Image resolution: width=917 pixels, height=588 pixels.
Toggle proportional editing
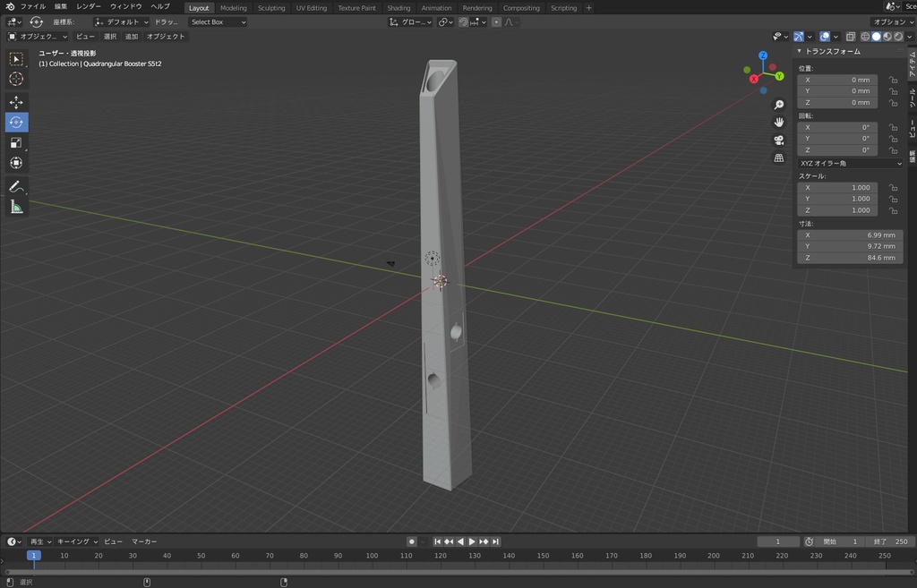pos(496,22)
